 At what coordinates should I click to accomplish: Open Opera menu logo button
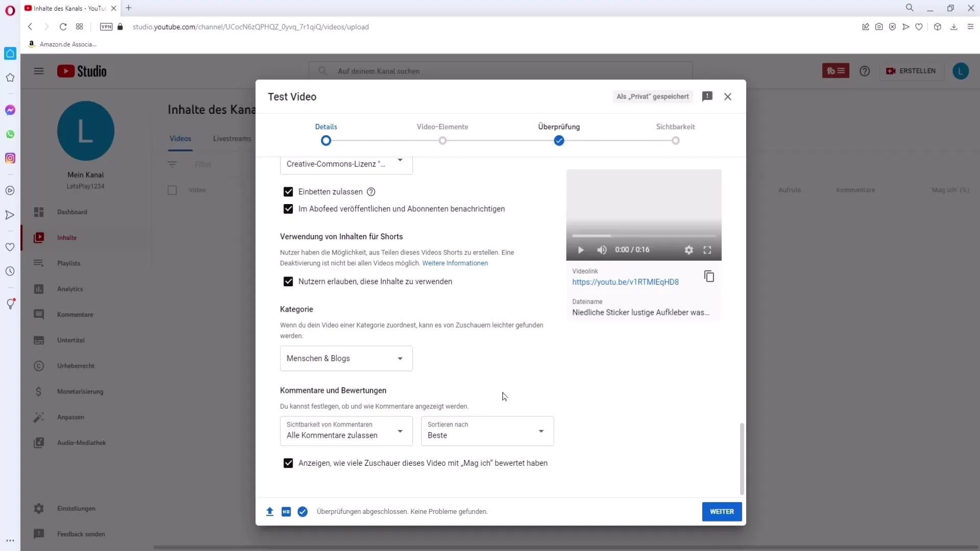[10, 11]
